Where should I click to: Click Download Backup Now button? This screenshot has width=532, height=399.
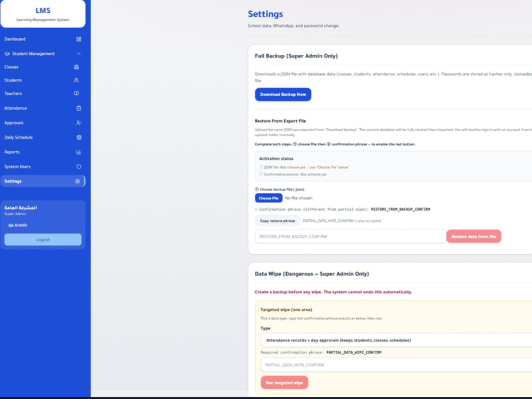pyautogui.click(x=283, y=94)
